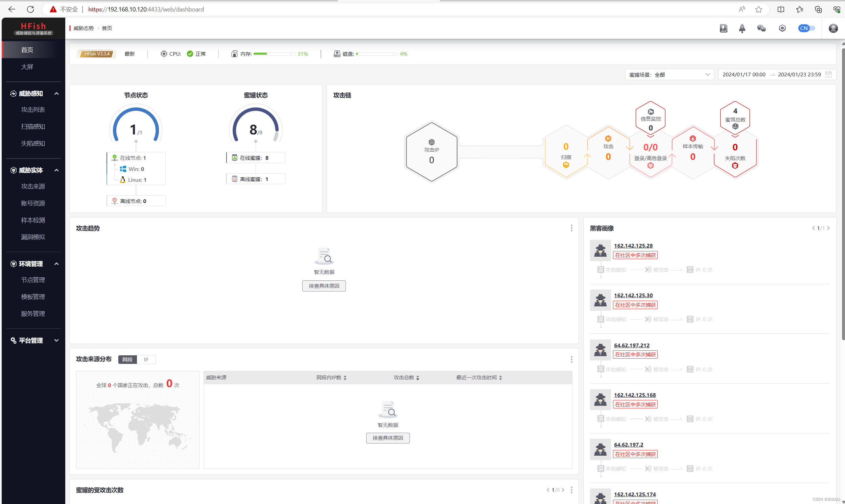
Task: Open hacker profile link 162.142.125.28
Action: (x=633, y=246)
